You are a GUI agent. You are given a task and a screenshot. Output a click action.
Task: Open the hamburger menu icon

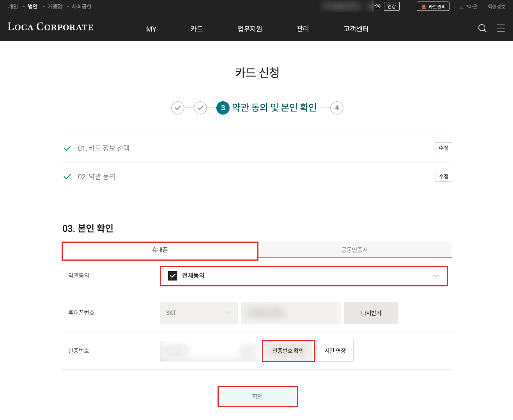[x=501, y=28]
